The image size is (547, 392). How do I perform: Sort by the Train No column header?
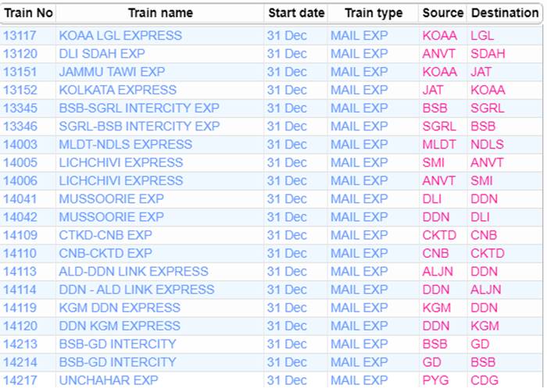click(28, 13)
